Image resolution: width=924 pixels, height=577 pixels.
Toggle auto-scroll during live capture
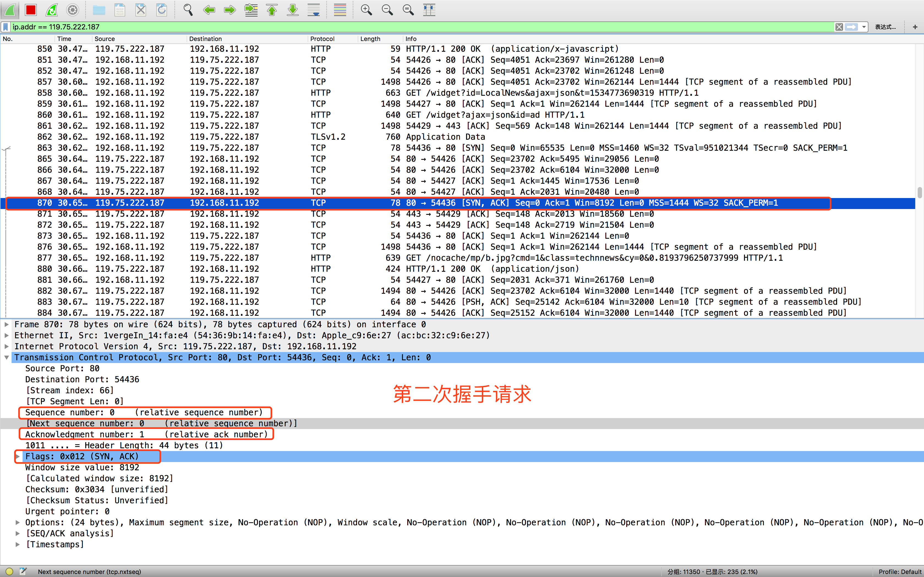(314, 10)
